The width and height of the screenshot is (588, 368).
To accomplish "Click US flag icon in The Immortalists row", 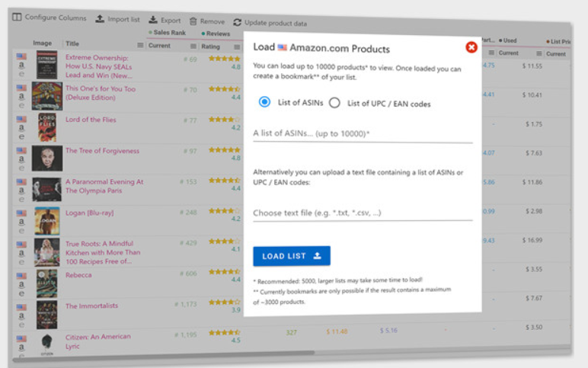I will tap(21, 307).
